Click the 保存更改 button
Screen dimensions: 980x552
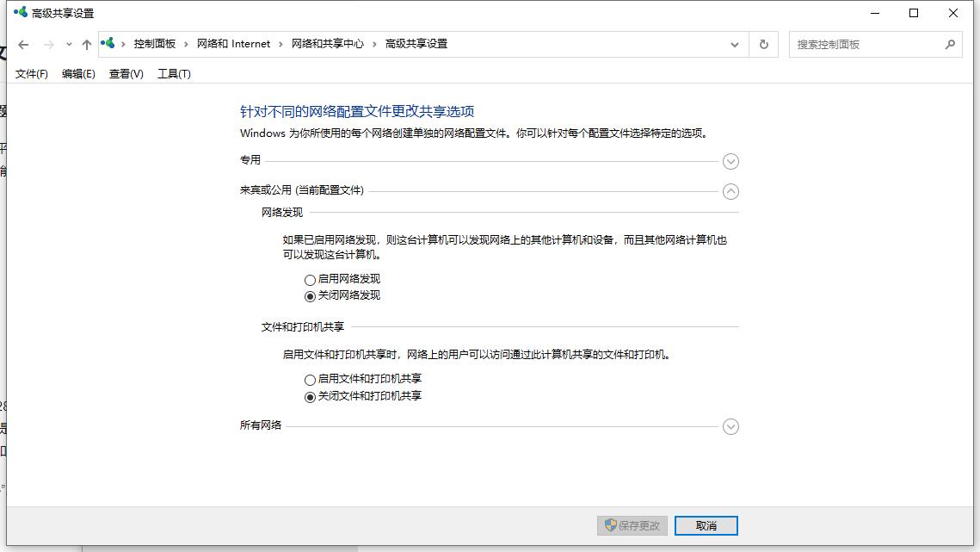point(632,525)
